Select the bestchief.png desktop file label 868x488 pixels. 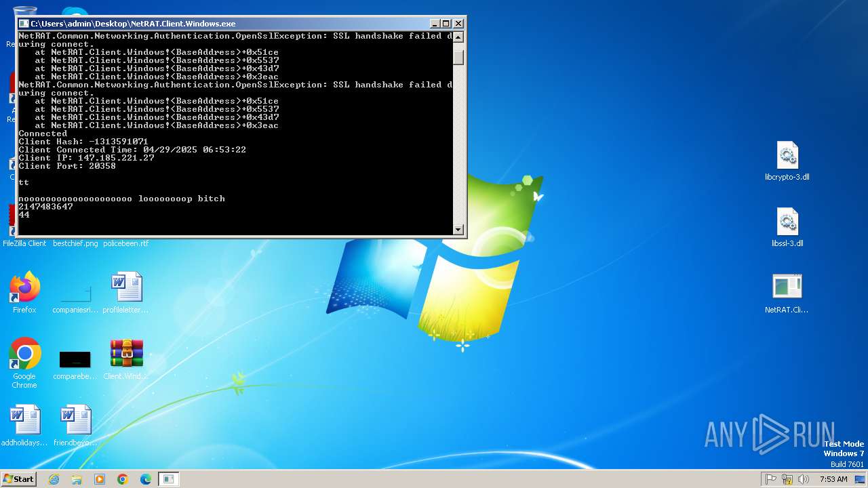[75, 243]
